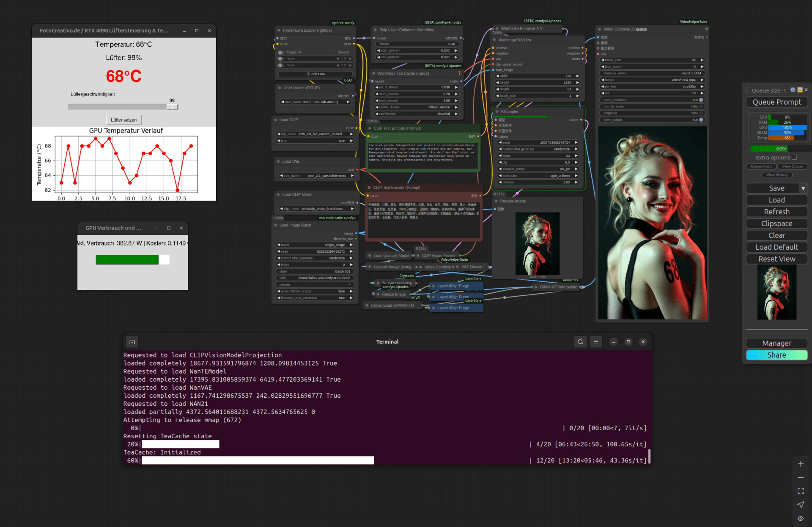Viewport: 812px width, 527px height.
Task: Adjust the Lüftergeschwindigkeit slider handle
Action: (x=172, y=107)
